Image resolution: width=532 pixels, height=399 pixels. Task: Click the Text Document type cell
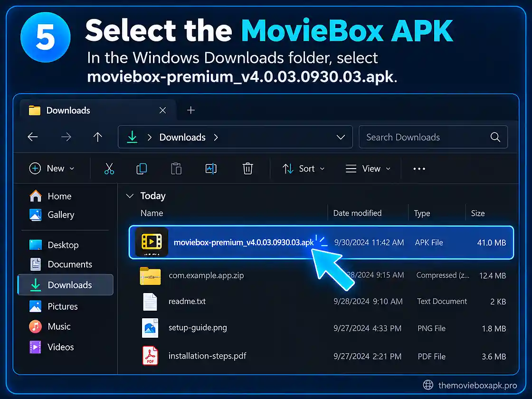coord(442,301)
